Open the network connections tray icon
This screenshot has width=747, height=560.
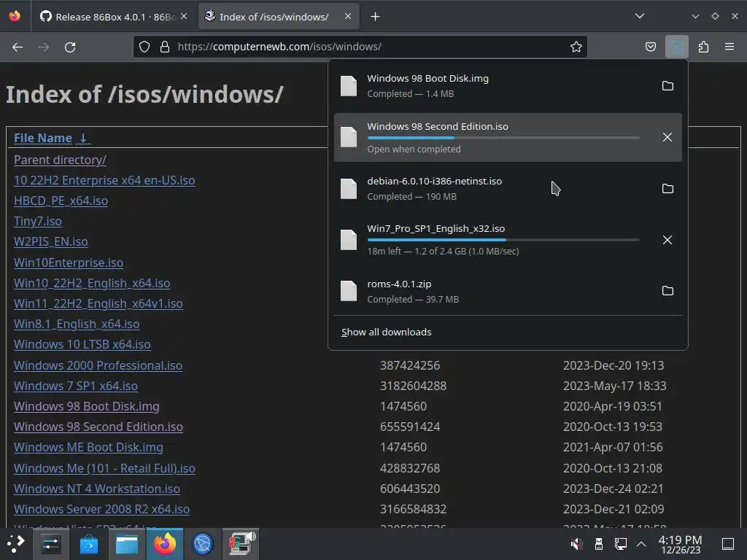pos(620,544)
